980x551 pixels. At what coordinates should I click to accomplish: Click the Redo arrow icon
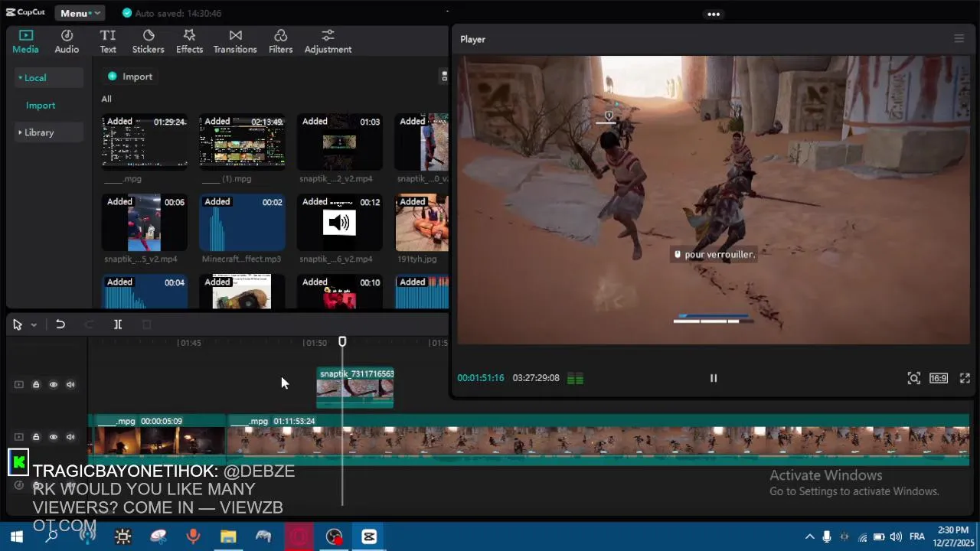point(89,324)
